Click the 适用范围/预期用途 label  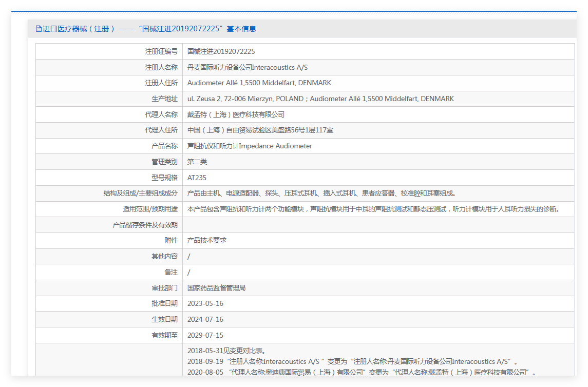[150, 209]
